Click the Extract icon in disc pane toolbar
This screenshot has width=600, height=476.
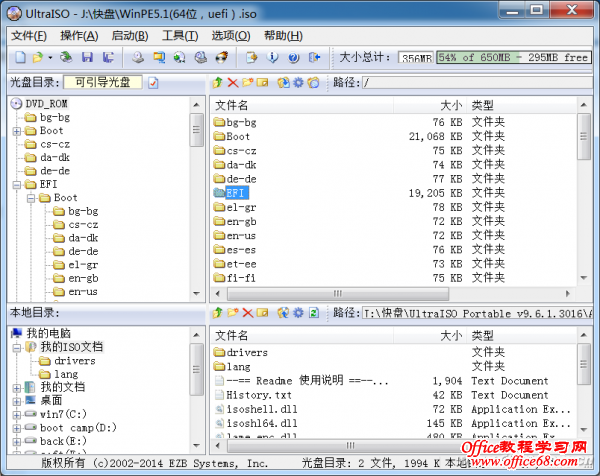point(284,82)
